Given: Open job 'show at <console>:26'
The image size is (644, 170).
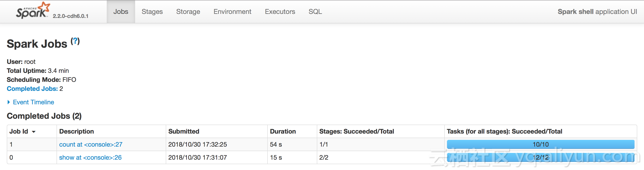Looking at the screenshot, I should pos(90,157).
